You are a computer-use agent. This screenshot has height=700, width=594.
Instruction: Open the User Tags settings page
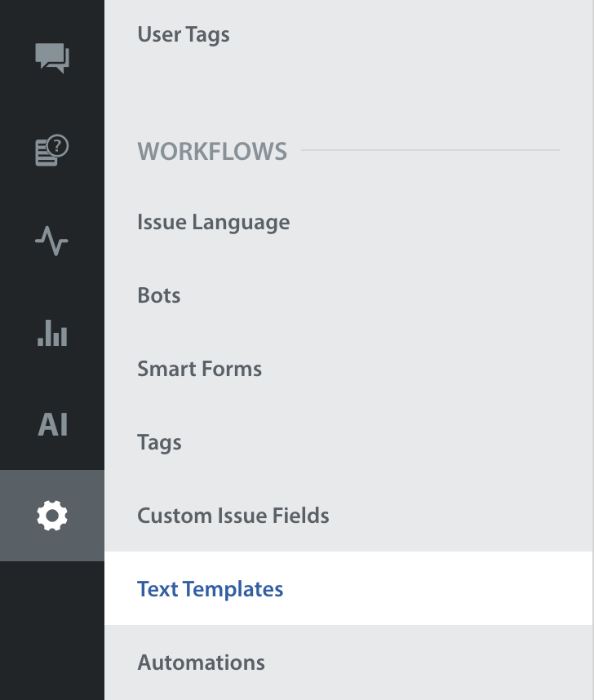coord(184,35)
